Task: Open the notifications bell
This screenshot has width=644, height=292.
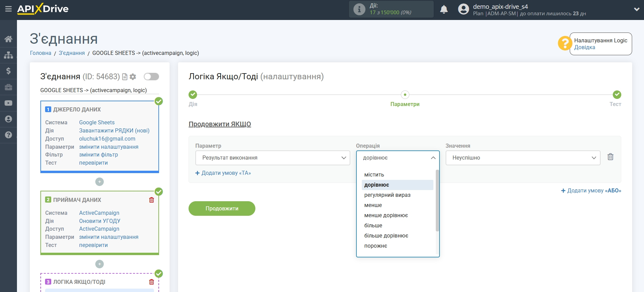Action: point(444,9)
